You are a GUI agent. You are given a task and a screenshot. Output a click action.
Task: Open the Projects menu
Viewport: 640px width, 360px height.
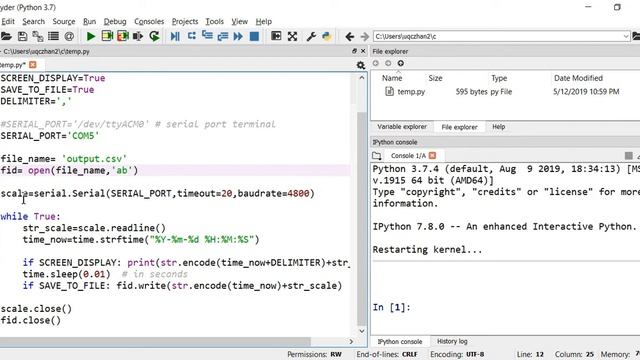coord(185,22)
